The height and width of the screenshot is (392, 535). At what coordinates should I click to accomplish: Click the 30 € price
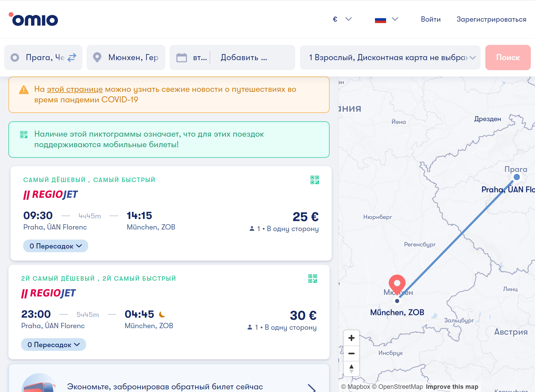303,315
